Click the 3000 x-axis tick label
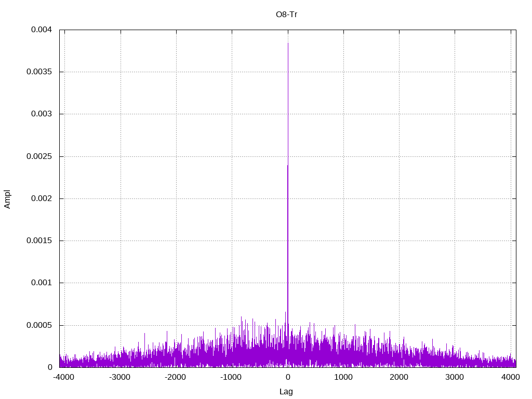The height and width of the screenshot is (399, 532). pyautogui.click(x=455, y=377)
